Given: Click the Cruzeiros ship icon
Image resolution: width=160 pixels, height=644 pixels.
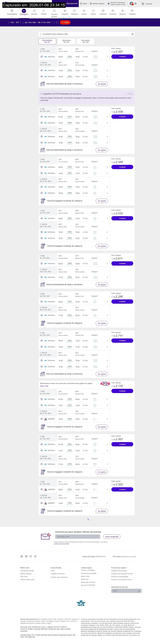Looking at the screenshot, I should click(113, 11).
